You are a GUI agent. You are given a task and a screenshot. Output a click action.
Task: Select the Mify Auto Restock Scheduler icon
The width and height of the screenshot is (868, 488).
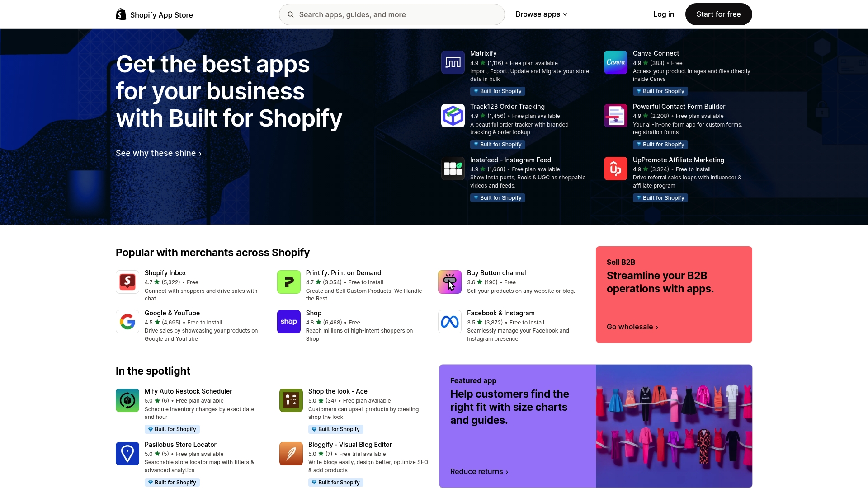tap(127, 400)
